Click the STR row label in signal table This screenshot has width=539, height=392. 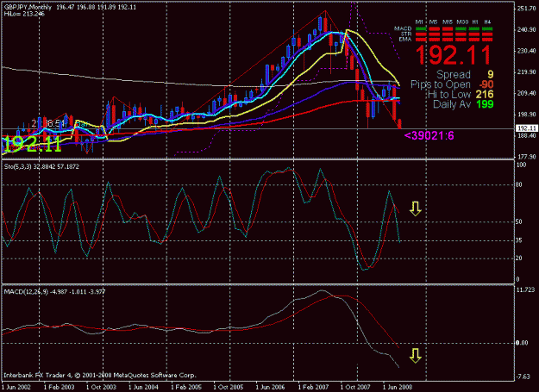[406, 34]
